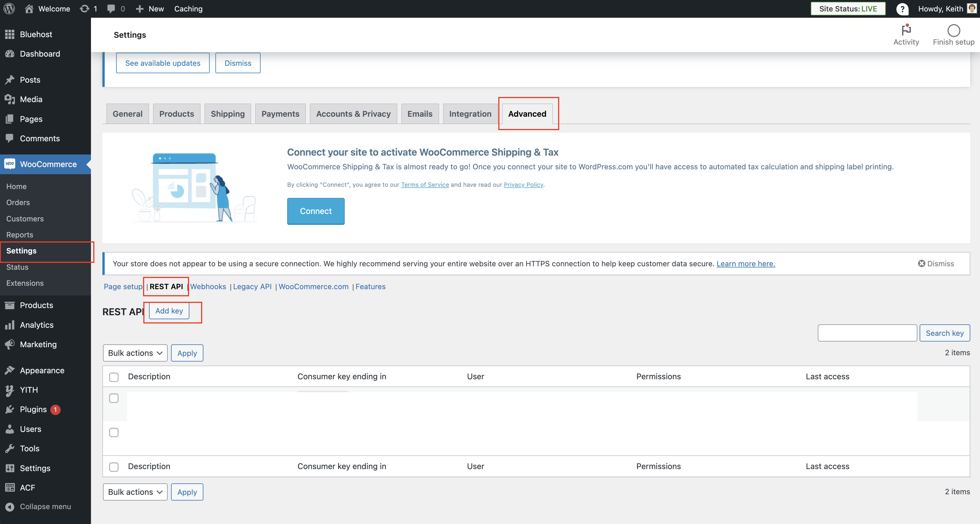Viewport: 980px width, 524px height.
Task: Click the Dashboard gauge icon
Action: tap(10, 54)
